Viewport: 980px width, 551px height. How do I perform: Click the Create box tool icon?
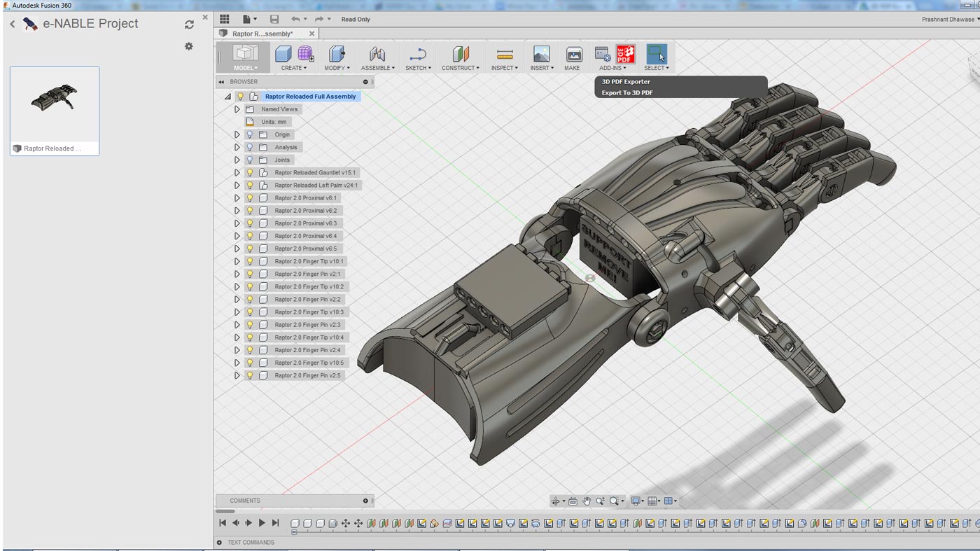pyautogui.click(x=283, y=54)
